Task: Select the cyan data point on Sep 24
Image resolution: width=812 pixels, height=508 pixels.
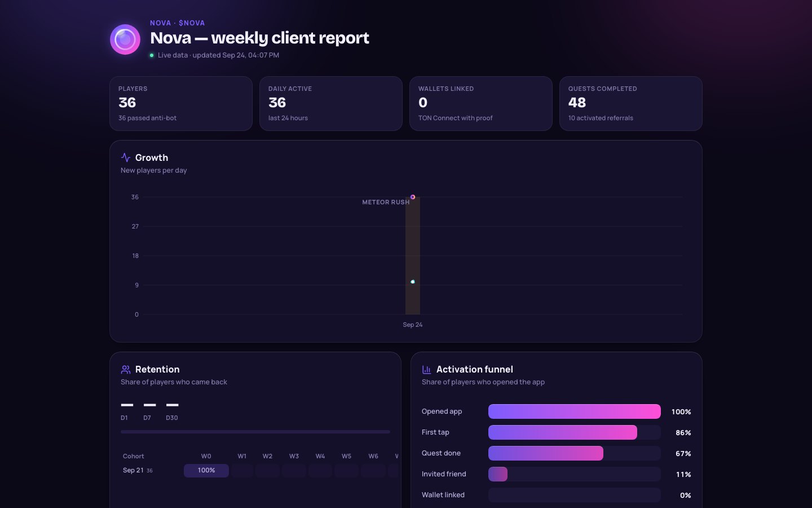Action: coord(413,282)
